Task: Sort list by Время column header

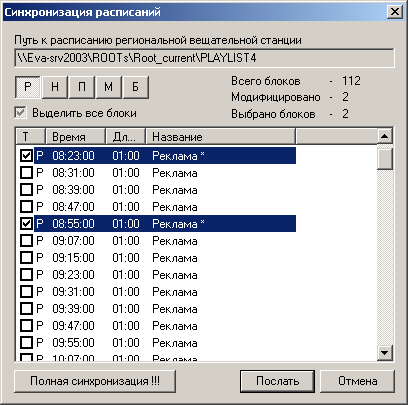Action: [75, 137]
